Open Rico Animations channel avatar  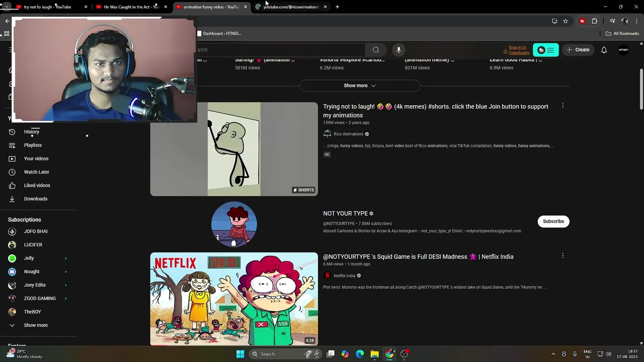tap(328, 134)
